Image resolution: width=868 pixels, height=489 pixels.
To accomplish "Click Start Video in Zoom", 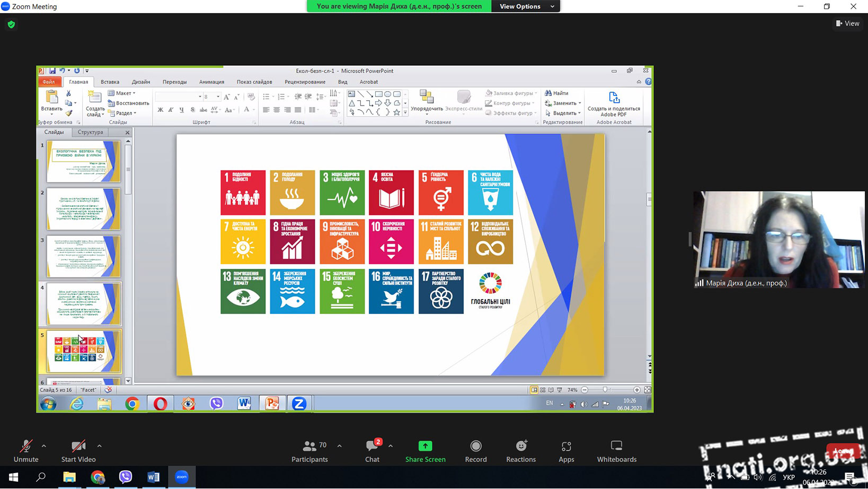I will [x=78, y=451].
